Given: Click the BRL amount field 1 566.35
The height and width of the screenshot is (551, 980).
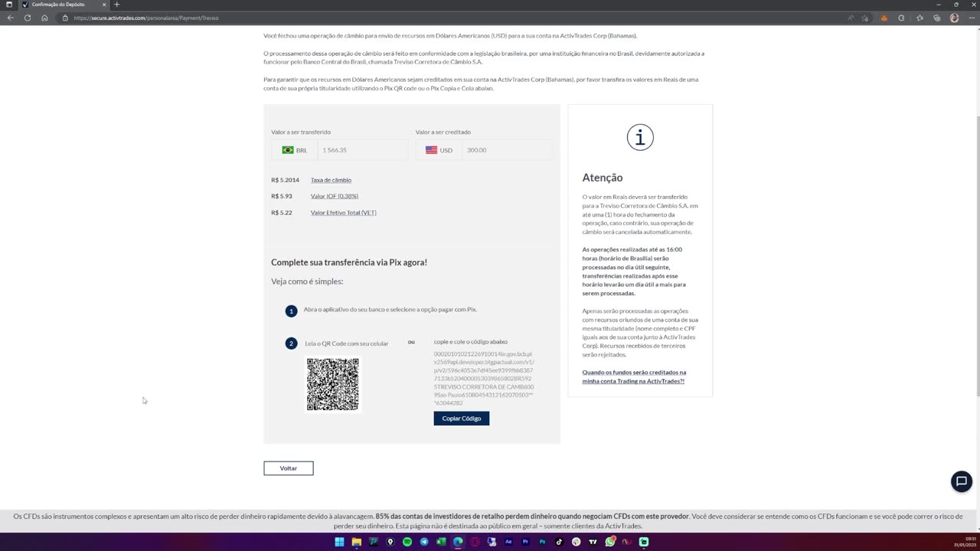Looking at the screenshot, I should (x=363, y=150).
